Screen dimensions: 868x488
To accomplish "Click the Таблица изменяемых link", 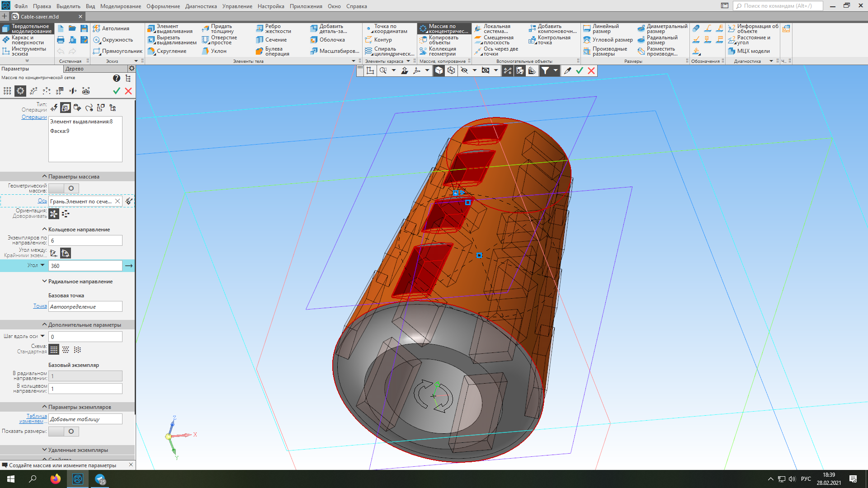I will (x=33, y=418).
